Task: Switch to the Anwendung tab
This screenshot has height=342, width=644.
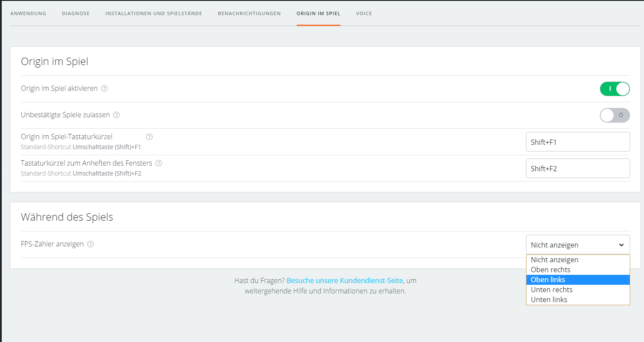Action: (x=28, y=13)
